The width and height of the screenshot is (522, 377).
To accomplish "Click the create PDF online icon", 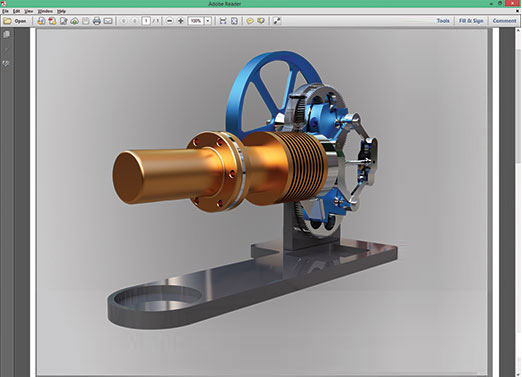I will pyautogui.click(x=41, y=21).
